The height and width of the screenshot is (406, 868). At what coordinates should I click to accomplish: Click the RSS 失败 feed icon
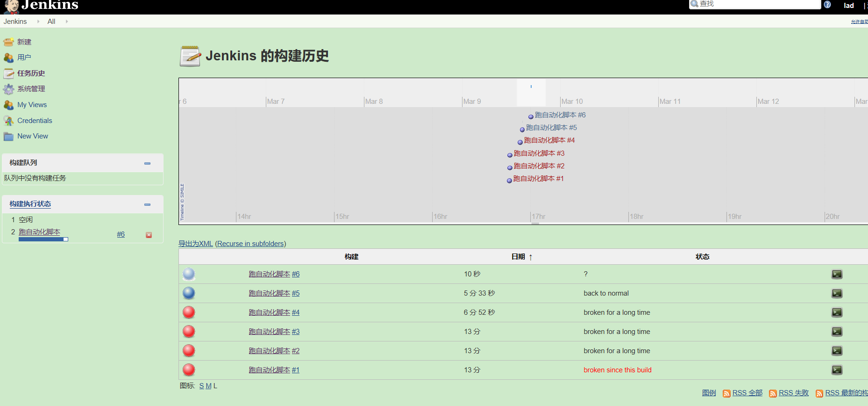click(x=773, y=393)
